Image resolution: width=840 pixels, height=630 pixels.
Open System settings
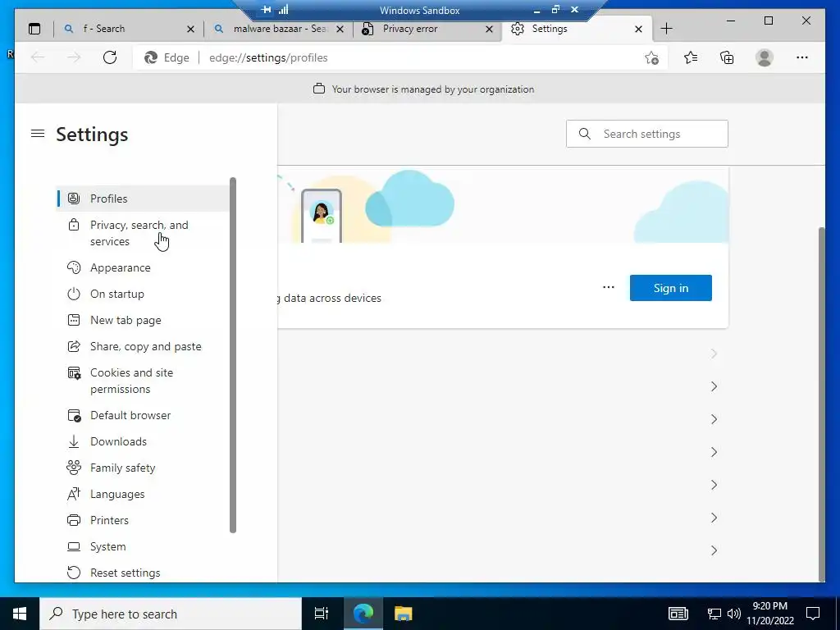pos(143,546)
